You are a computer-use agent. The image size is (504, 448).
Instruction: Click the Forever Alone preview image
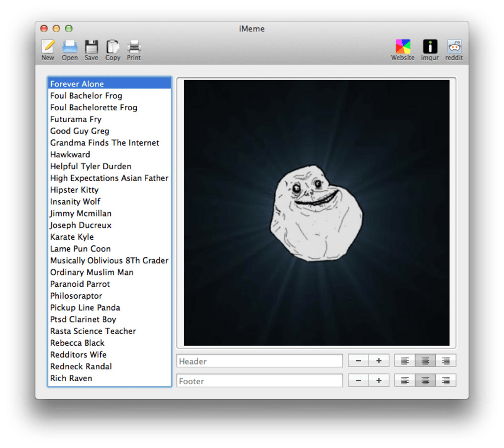point(316,213)
